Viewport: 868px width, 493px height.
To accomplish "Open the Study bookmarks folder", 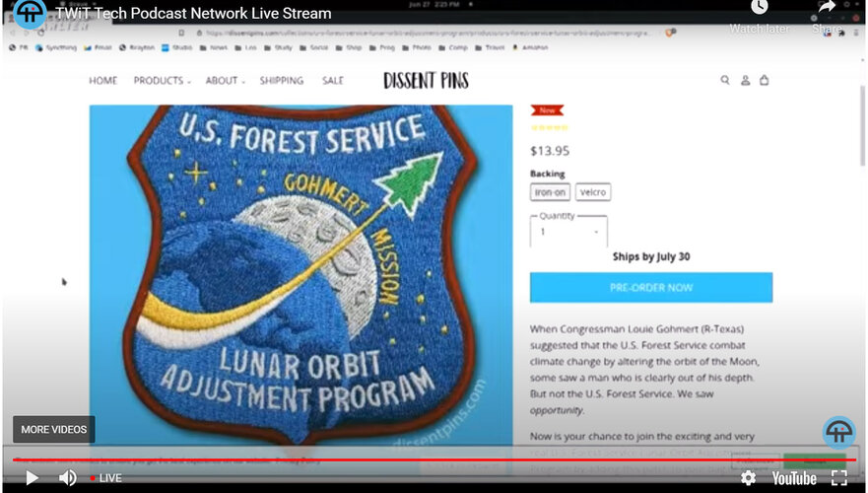I will point(278,47).
